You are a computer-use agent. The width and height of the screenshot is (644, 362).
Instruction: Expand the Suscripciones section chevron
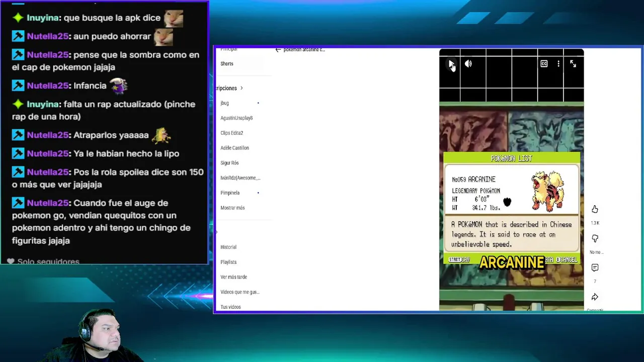[x=242, y=88]
